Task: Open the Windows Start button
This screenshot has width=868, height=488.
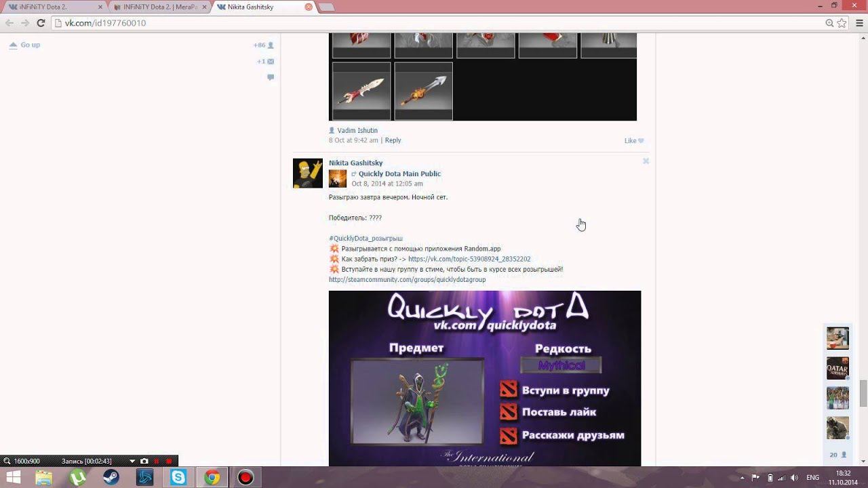Action: (12, 478)
